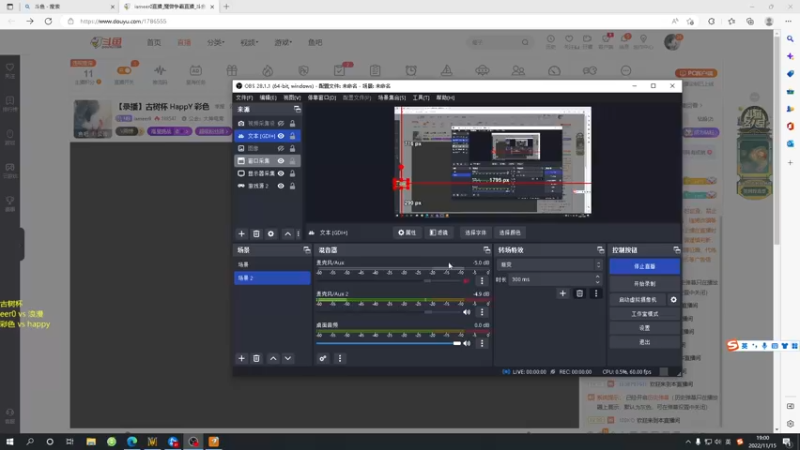Show the hidden 图像 source
The width and height of the screenshot is (800, 450).
pyautogui.click(x=281, y=148)
